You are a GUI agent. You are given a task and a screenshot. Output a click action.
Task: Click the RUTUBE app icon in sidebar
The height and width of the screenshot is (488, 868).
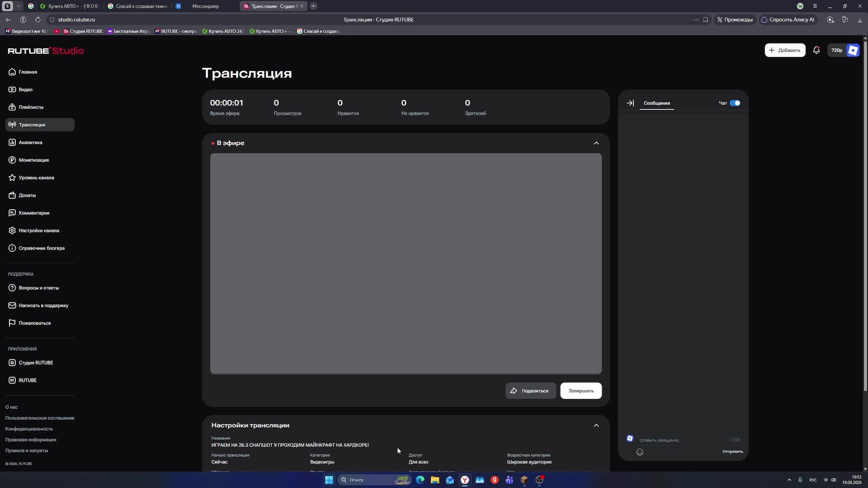pos(12,380)
